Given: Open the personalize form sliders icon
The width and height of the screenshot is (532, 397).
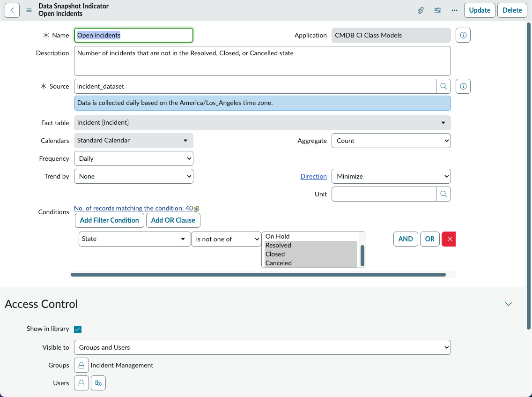Looking at the screenshot, I should [x=438, y=10].
